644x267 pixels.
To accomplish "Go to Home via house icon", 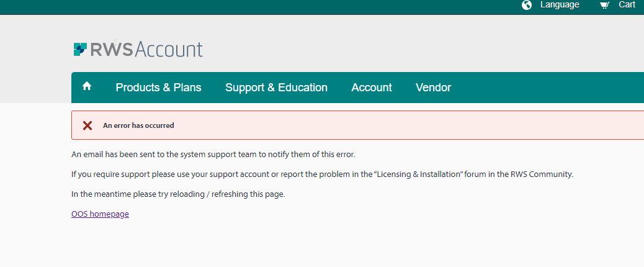I will (87, 87).
